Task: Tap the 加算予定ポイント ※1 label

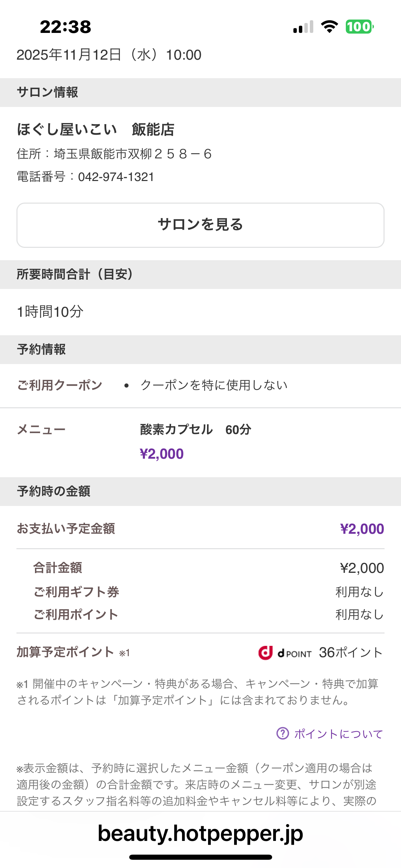Action: 73,652
